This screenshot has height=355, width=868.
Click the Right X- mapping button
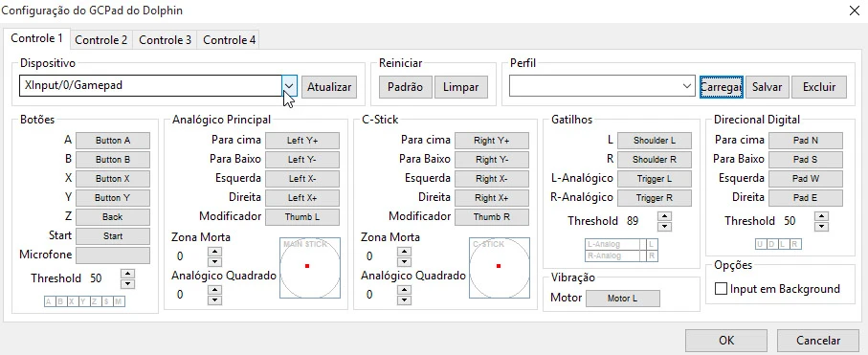pyautogui.click(x=492, y=179)
